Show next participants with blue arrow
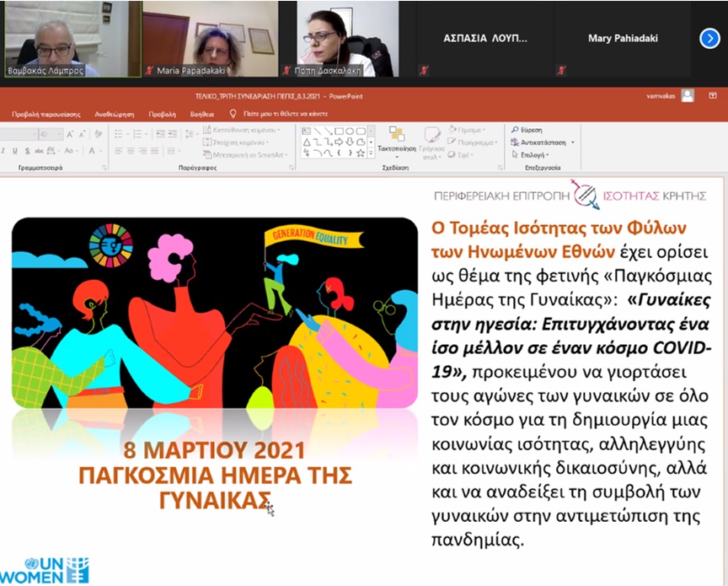Screen dimensions: 728x586 coord(709,38)
